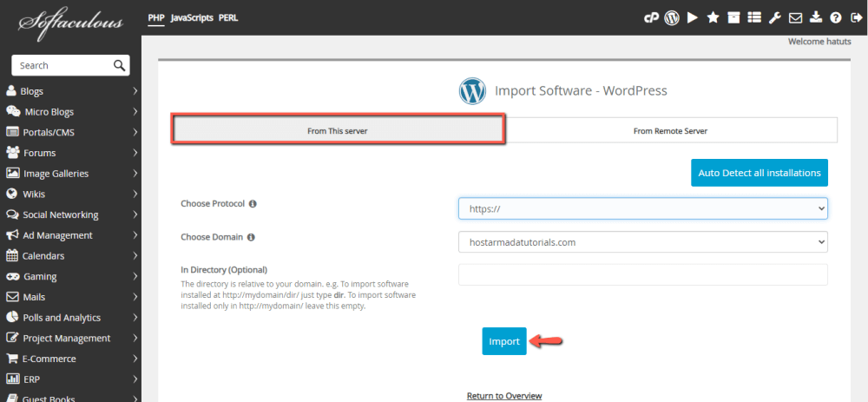Open email settings envelope icon
This screenshot has width=868, height=402.
[795, 17]
